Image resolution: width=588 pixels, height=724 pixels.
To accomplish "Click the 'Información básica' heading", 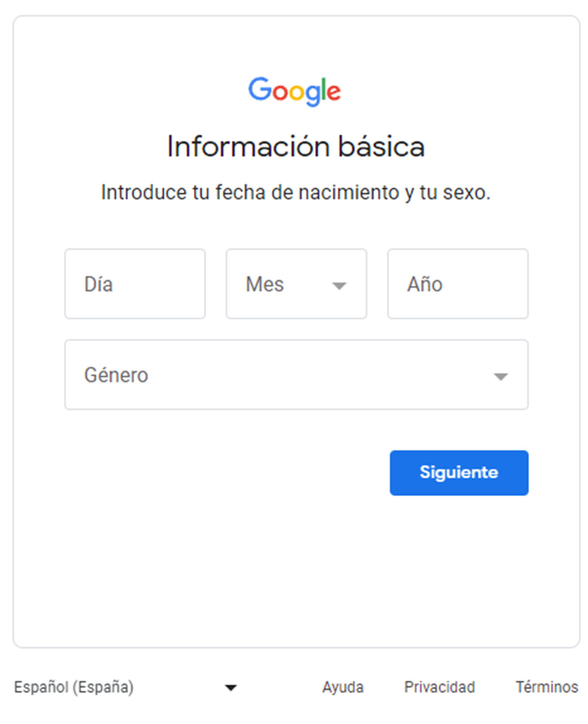I will [295, 146].
